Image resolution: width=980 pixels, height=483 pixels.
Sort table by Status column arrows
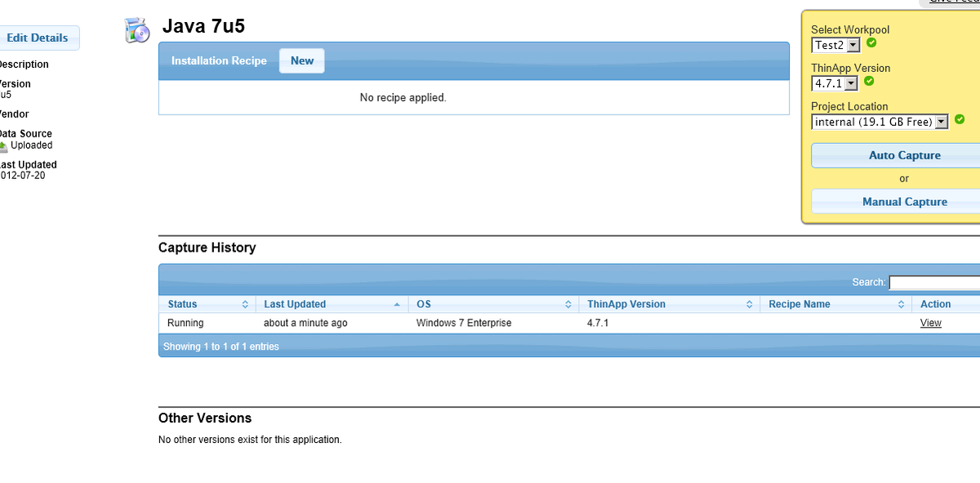(x=245, y=304)
